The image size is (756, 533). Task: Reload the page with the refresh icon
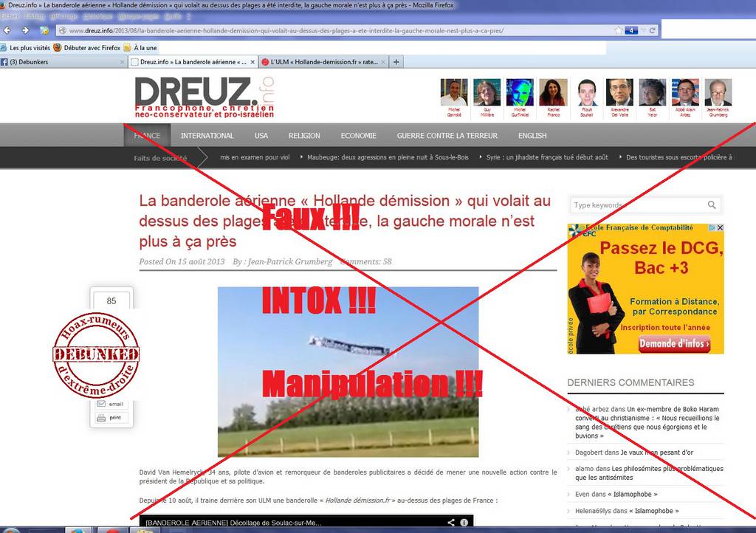click(653, 30)
